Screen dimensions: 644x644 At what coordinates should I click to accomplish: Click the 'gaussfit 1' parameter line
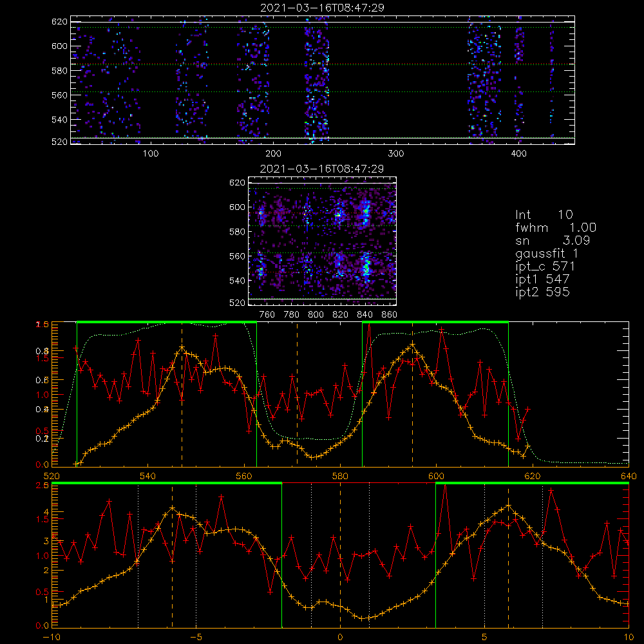click(546, 253)
